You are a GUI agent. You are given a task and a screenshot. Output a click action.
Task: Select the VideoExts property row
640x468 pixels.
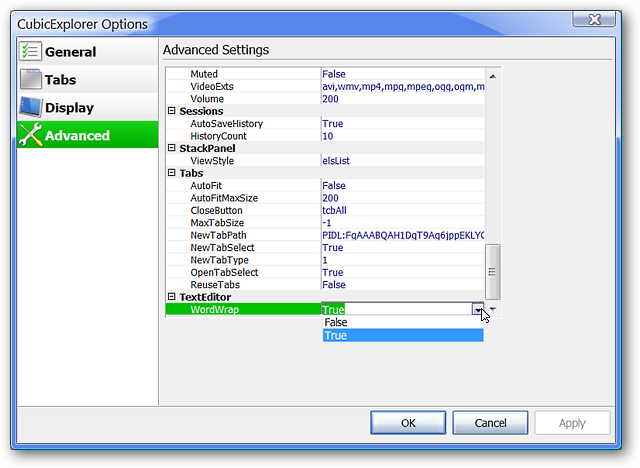(x=325, y=87)
